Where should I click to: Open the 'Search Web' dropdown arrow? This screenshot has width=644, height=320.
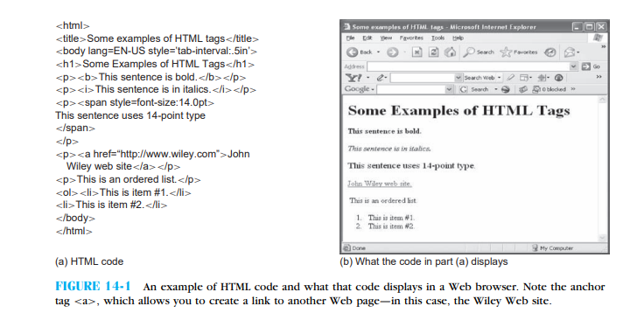[x=499, y=78]
